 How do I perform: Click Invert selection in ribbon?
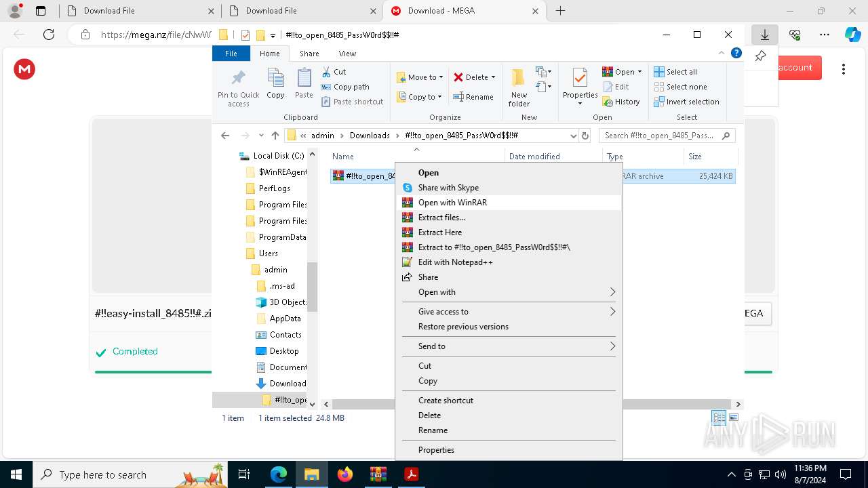(x=686, y=102)
